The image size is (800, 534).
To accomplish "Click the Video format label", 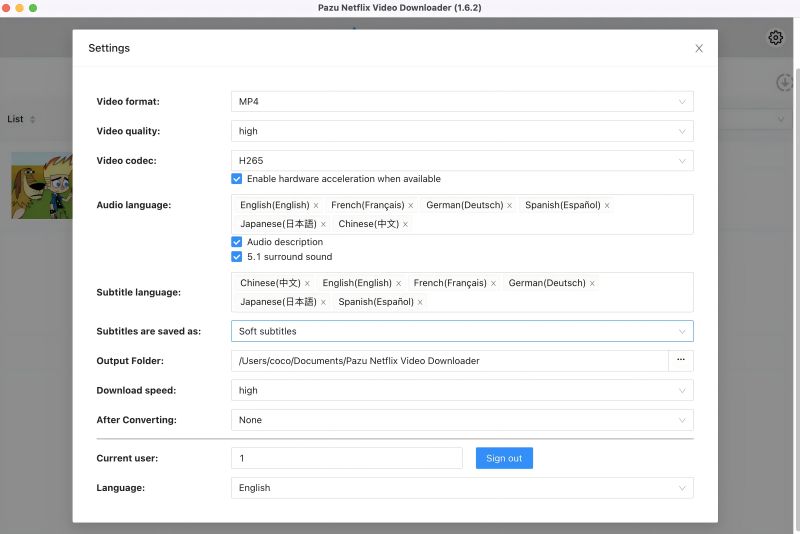I will coord(128,101).
